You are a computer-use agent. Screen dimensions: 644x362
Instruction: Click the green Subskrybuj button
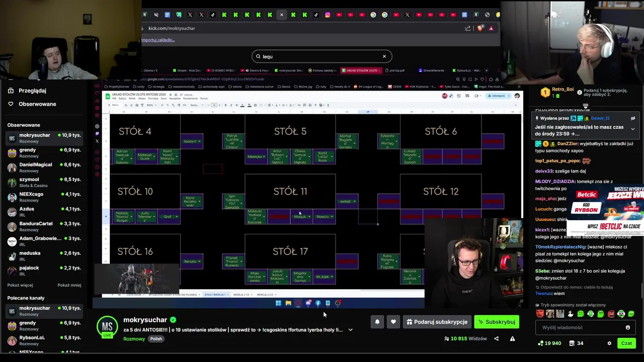[496, 322]
